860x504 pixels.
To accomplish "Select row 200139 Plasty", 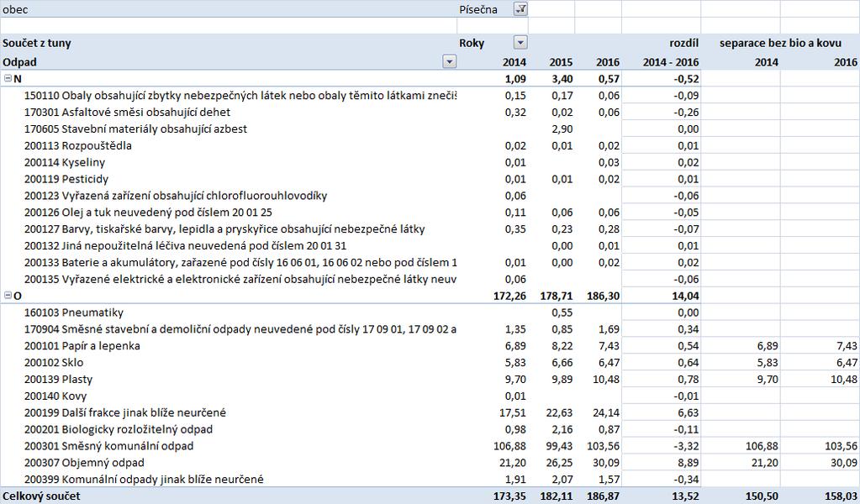I will [58, 379].
